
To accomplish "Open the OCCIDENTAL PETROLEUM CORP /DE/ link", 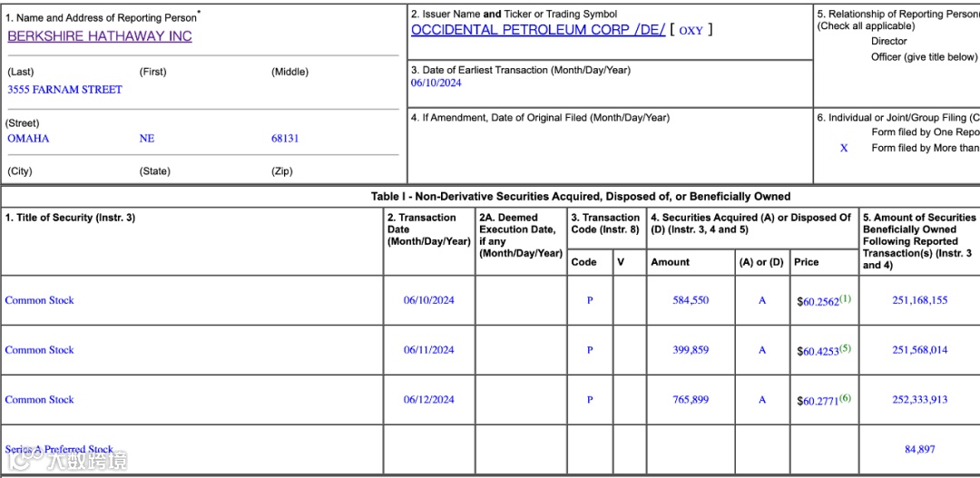I will click(538, 30).
